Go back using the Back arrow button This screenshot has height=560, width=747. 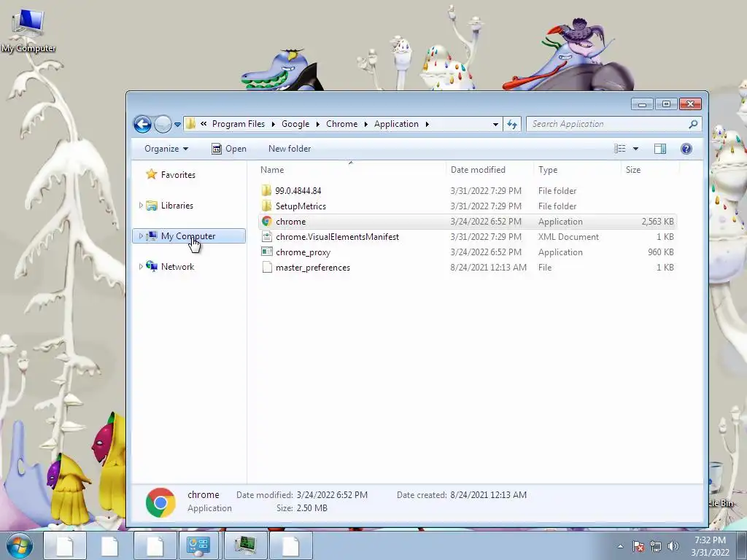tap(142, 124)
